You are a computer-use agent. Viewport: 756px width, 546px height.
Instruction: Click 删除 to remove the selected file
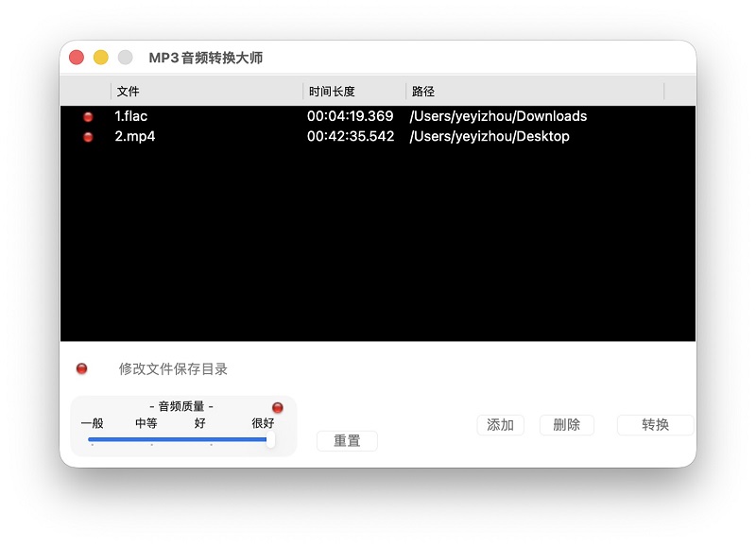566,425
